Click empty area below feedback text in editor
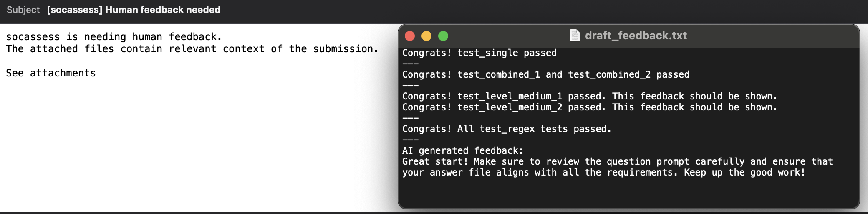The width and height of the screenshot is (868, 214). coord(628,193)
